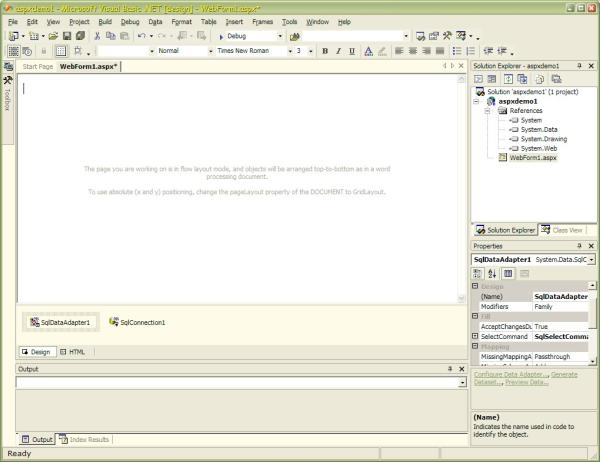This screenshot has height=462, width=600.
Task: Align text left
Action: pos(399,51)
